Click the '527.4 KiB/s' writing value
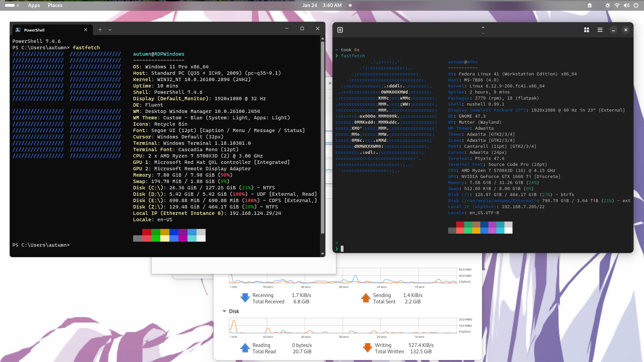 click(x=421, y=345)
